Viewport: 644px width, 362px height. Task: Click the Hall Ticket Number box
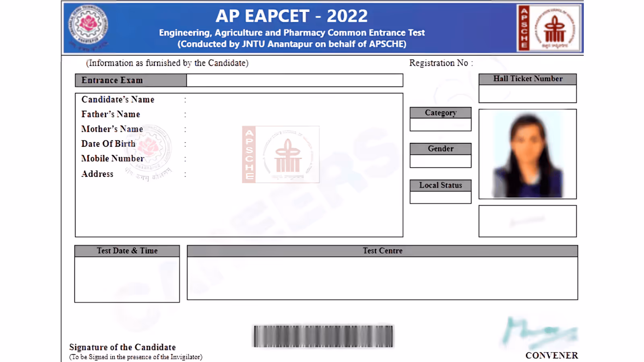528,94
